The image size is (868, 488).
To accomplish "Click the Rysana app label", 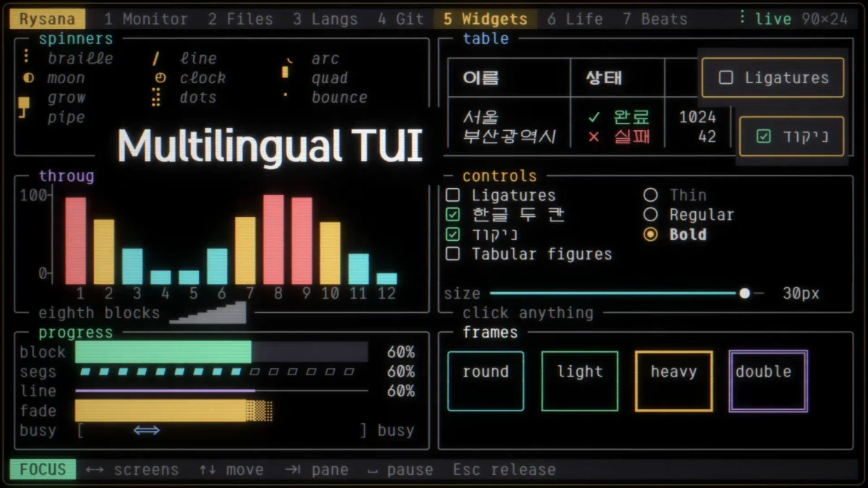I will point(48,19).
